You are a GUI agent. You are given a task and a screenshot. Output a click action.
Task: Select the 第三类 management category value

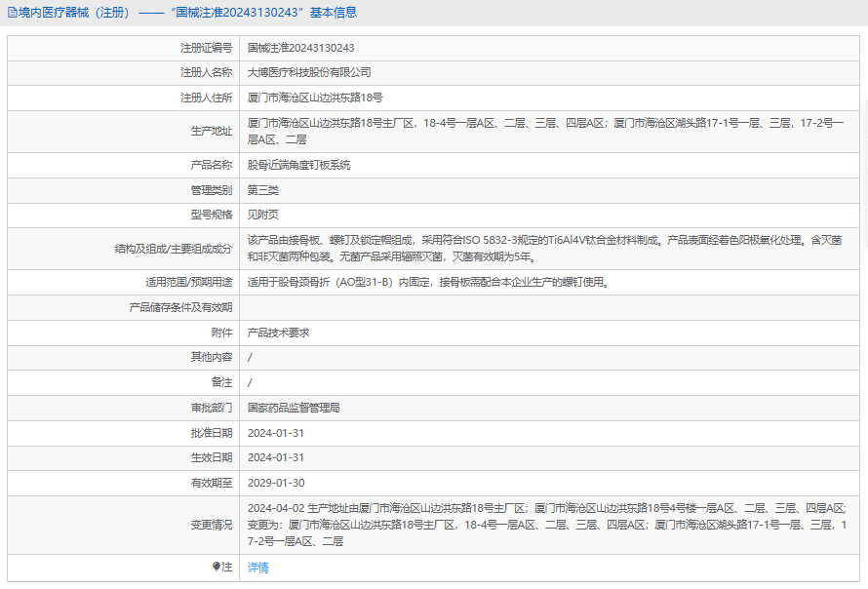click(263, 190)
